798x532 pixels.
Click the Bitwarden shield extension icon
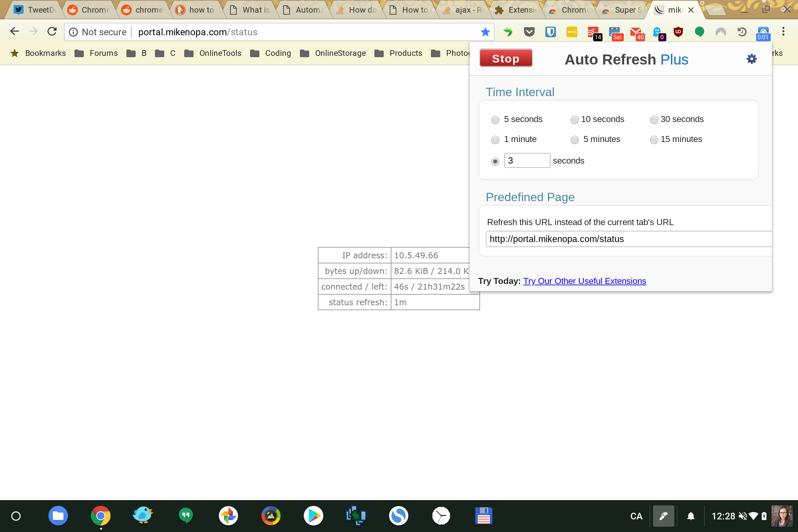click(x=550, y=32)
